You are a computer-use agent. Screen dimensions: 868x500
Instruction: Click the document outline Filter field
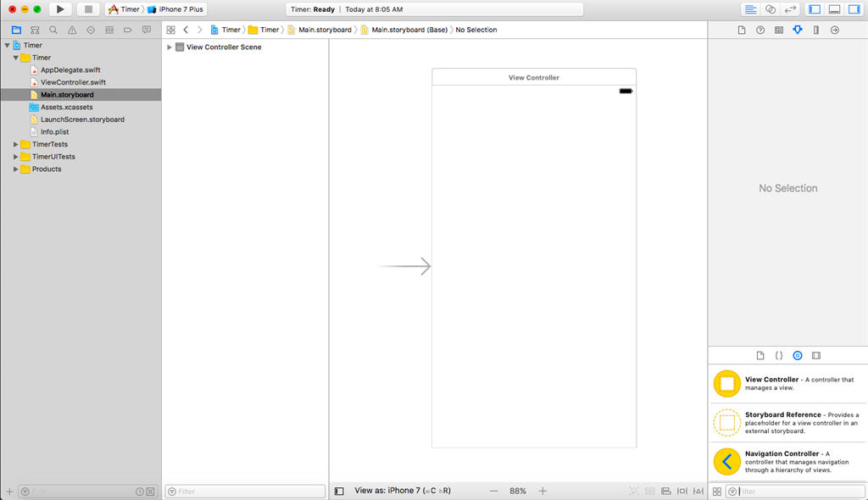pyautogui.click(x=245, y=492)
